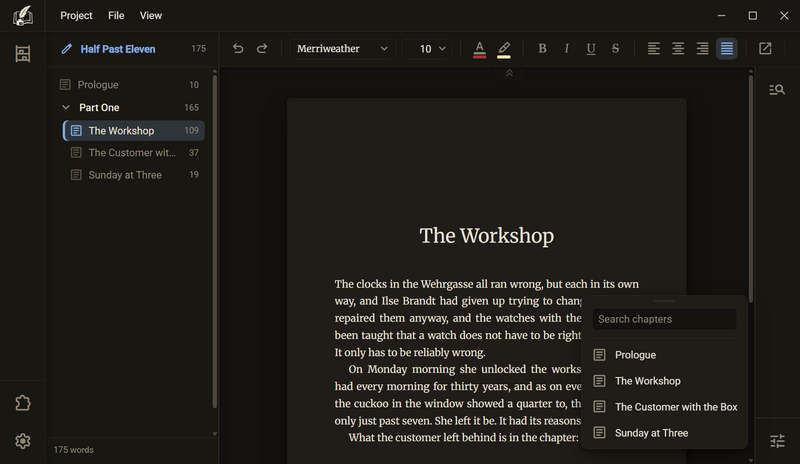Click the 165 word count beside Part One
This screenshot has width=800, height=464.
tap(191, 108)
